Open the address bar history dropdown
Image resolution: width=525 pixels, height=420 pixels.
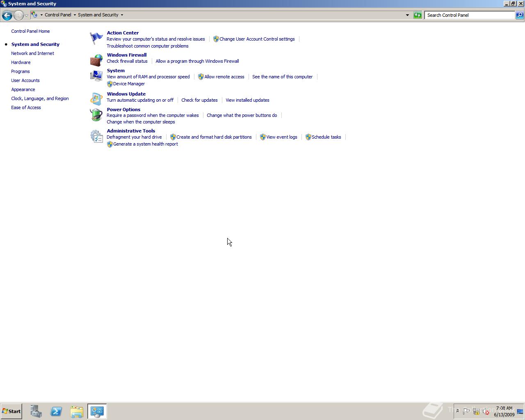[x=407, y=15]
